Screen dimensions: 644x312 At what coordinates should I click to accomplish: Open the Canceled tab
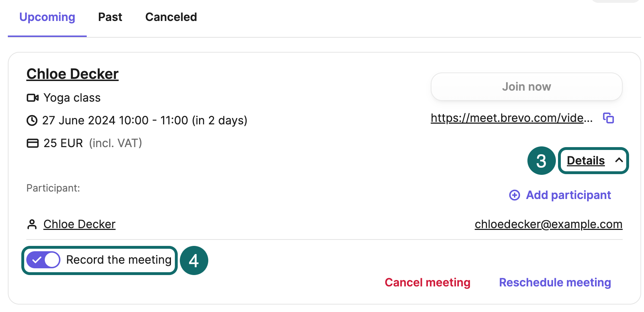pyautogui.click(x=171, y=17)
